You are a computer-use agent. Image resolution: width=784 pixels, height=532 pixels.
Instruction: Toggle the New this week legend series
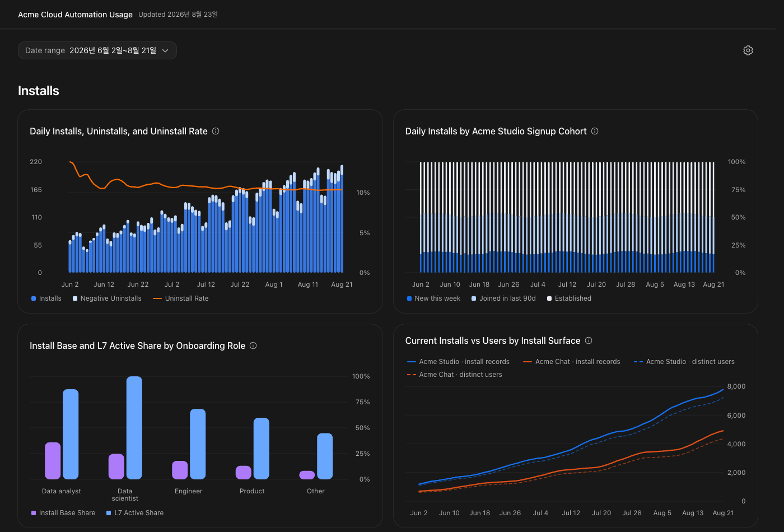point(433,298)
